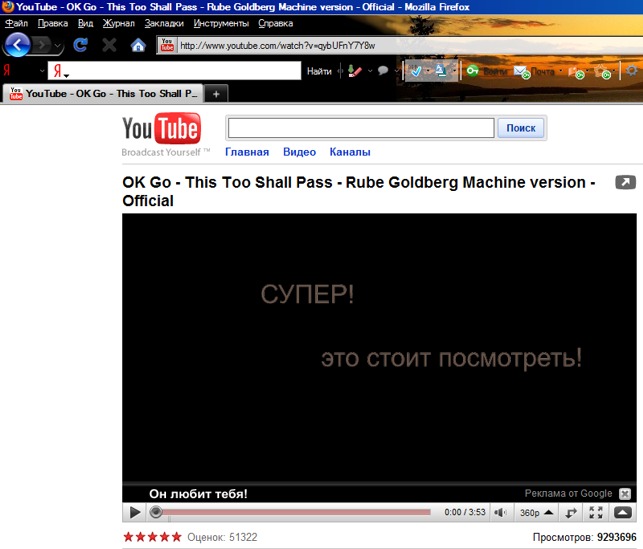Click the speech bubble toolbar icon
Viewport: 643px width, 549px height.
[x=383, y=71]
